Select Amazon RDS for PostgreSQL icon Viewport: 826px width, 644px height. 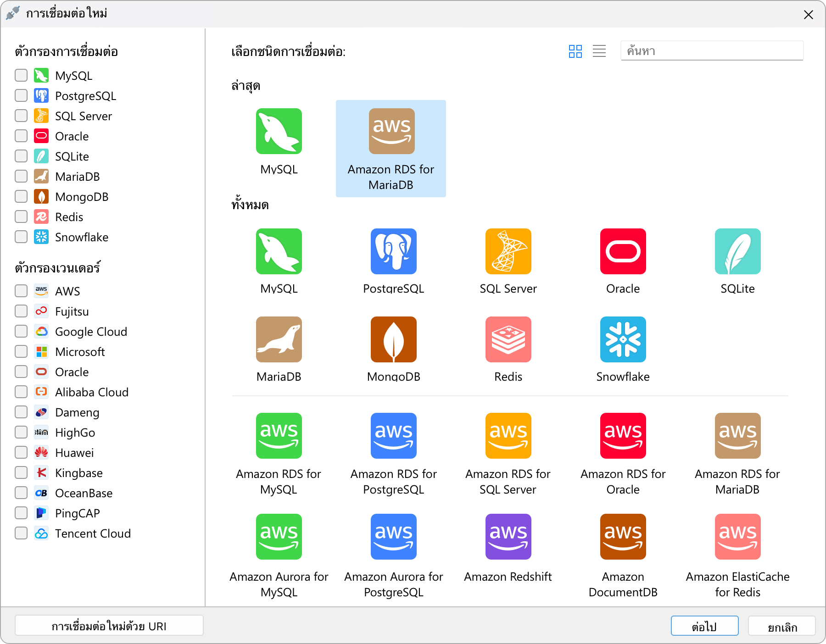point(394,436)
